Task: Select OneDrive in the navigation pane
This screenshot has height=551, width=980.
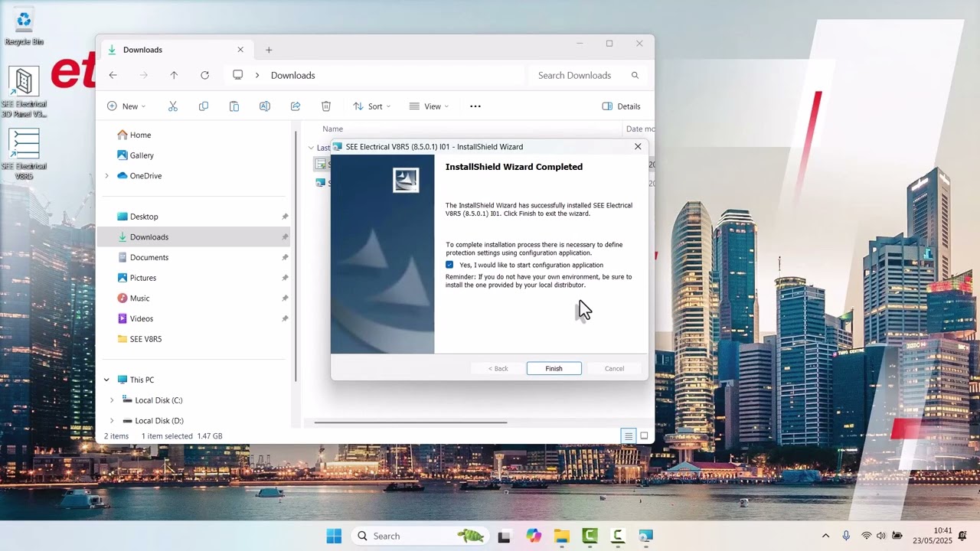Action: point(145,176)
